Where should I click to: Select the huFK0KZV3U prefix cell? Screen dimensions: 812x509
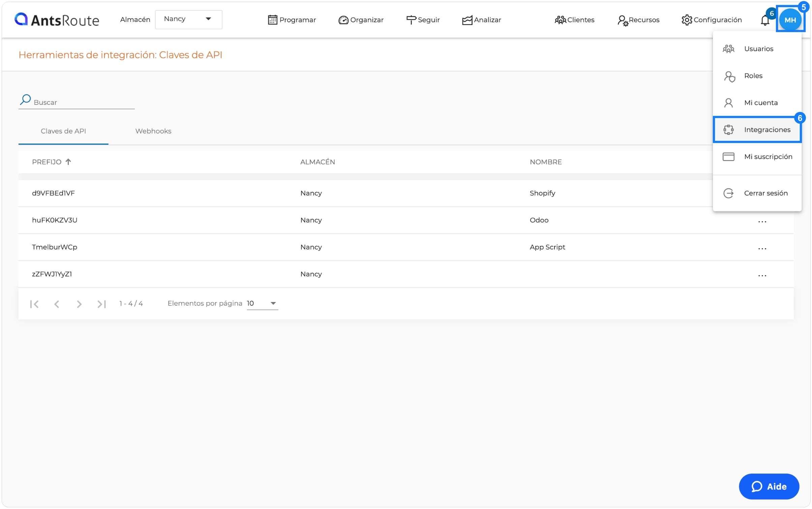coord(55,220)
